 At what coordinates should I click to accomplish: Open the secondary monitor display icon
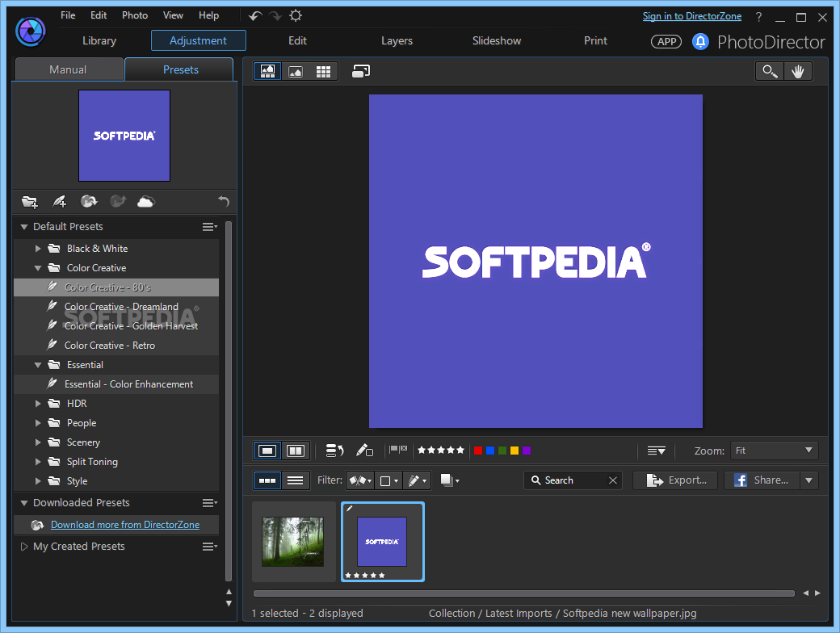pos(360,71)
